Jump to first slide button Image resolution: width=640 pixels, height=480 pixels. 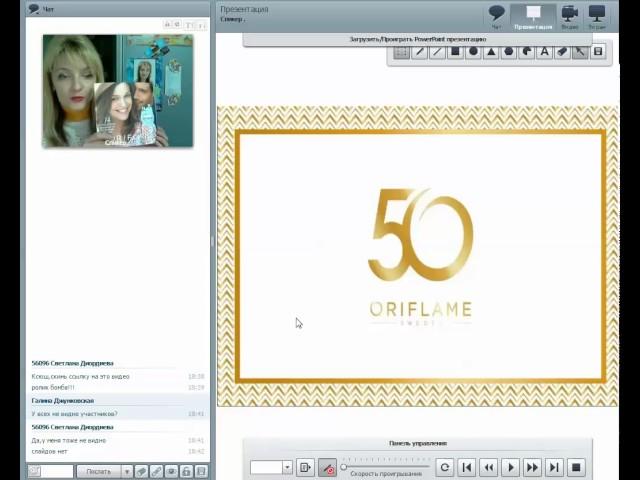(x=467, y=467)
